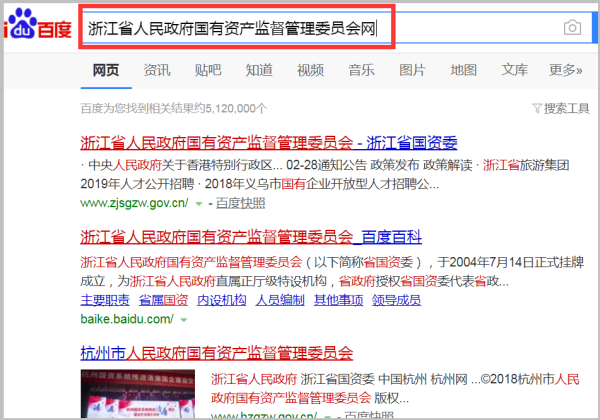The height and width of the screenshot is (420, 600).
Task: Open the 其他事项 sublink
Action: [x=339, y=300]
